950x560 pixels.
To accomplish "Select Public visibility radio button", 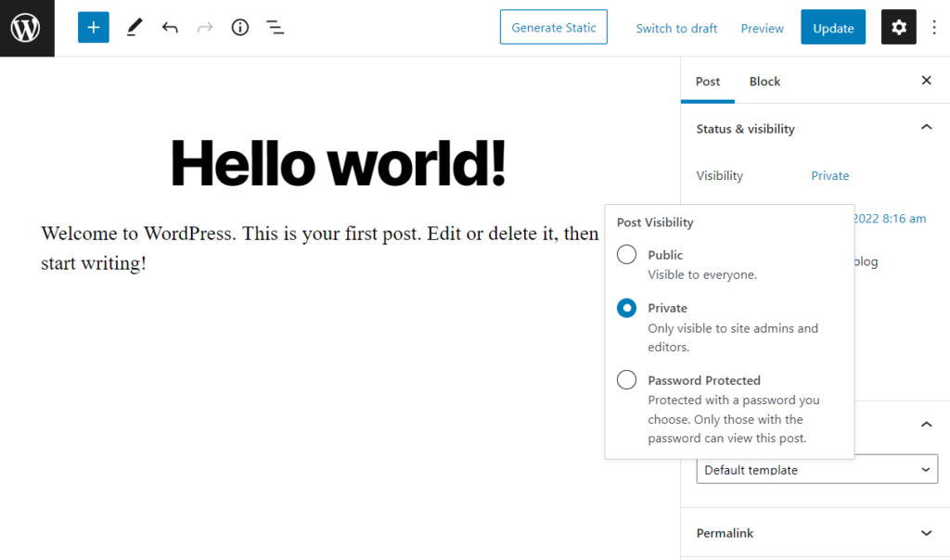I will 626,254.
